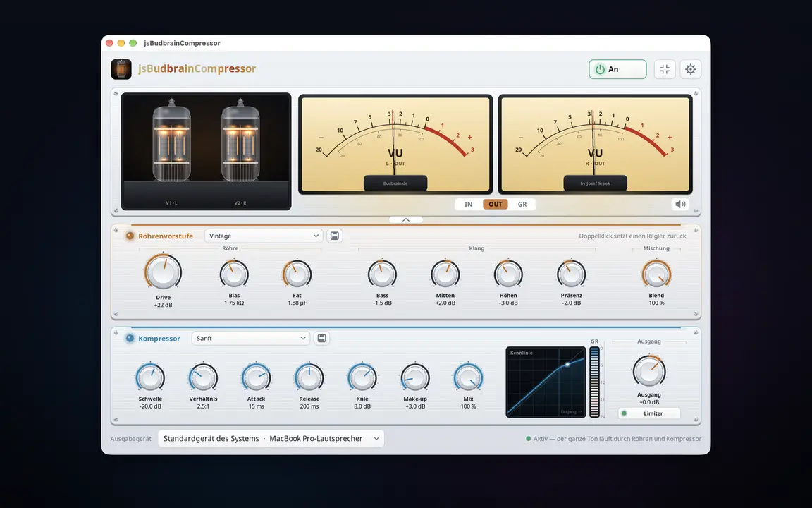Click the Fat knob
Image resolution: width=812 pixels, height=508 pixels.
coord(297,274)
